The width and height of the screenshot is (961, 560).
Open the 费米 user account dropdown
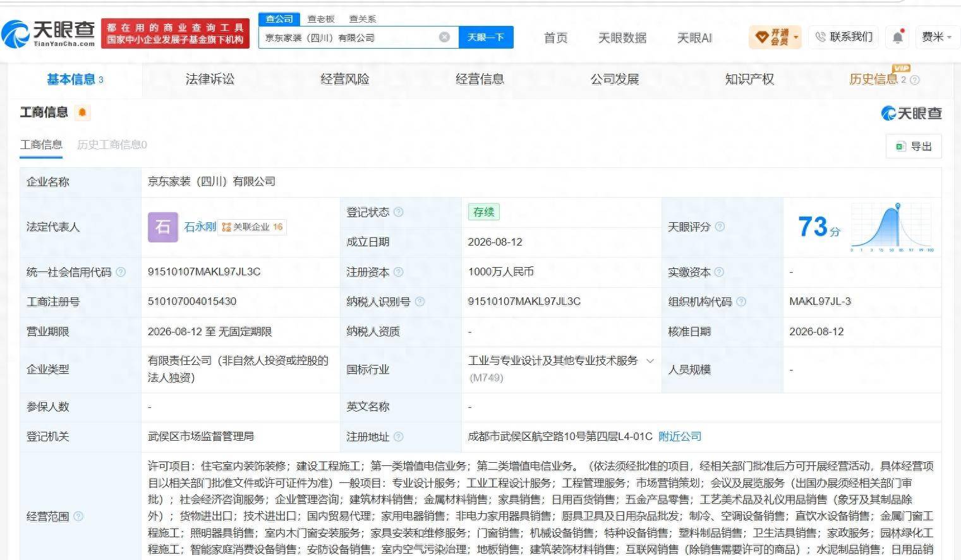936,37
